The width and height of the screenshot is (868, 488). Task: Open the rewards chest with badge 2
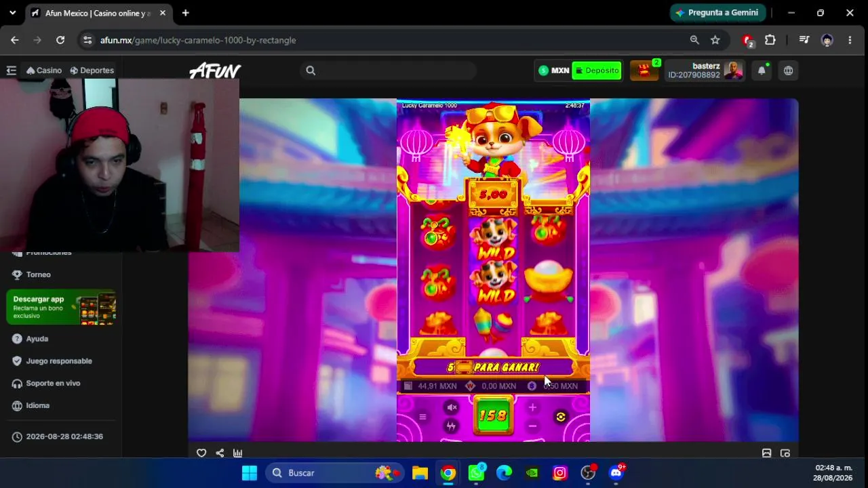644,70
